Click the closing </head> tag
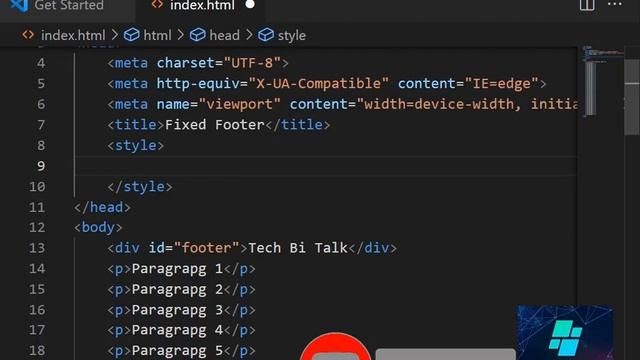640x360 pixels. 102,207
